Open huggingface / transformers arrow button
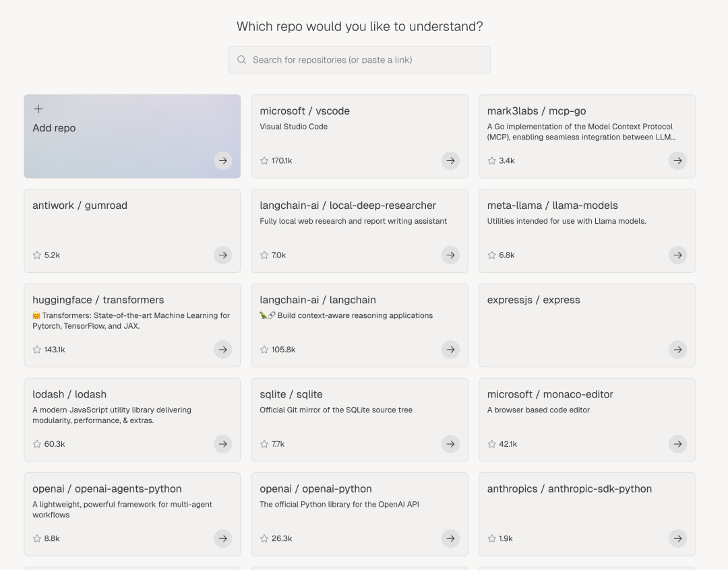 (x=223, y=350)
